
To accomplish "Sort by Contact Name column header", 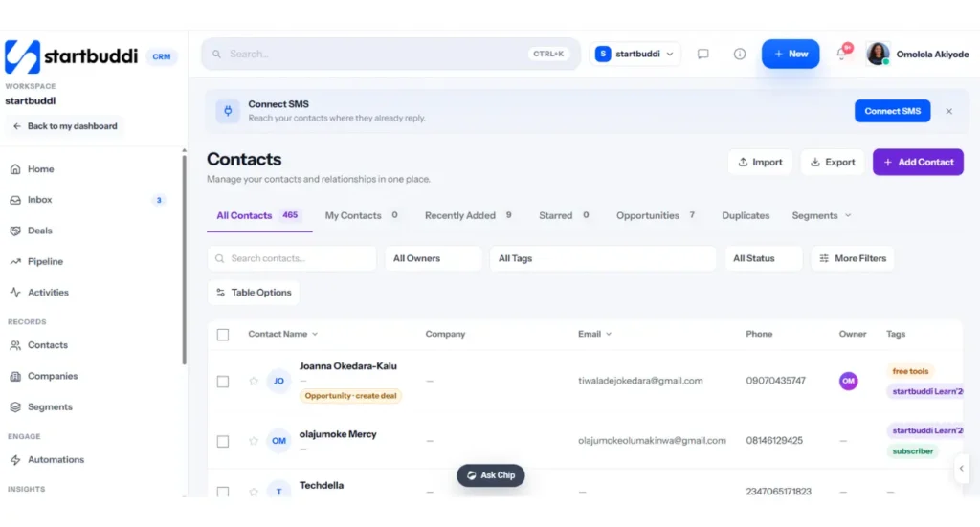I will (x=283, y=334).
